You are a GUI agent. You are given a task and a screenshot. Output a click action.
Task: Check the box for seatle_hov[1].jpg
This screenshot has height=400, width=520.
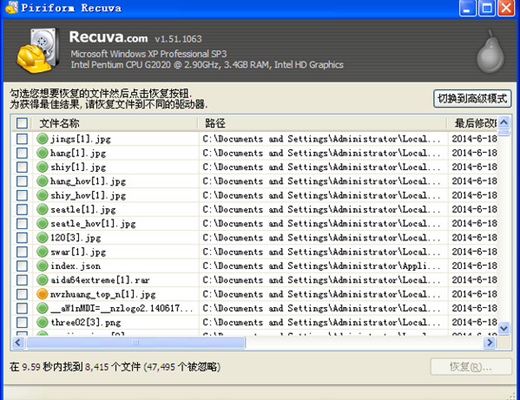(22, 223)
